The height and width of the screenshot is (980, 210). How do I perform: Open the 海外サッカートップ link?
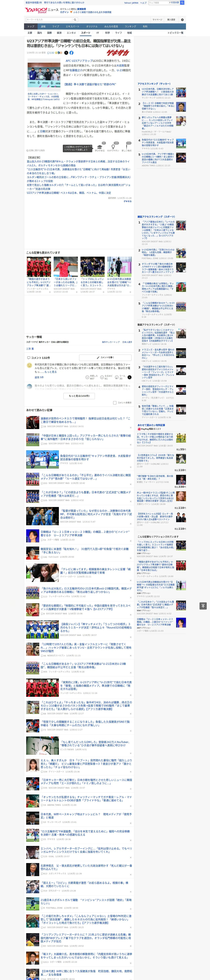coord(111,342)
